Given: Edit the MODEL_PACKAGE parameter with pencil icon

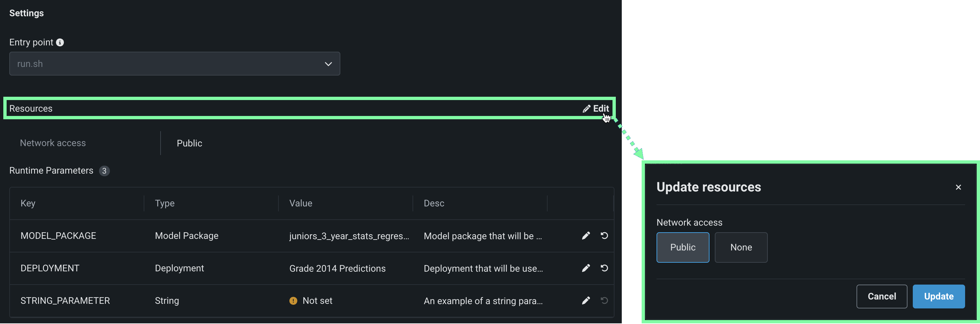Looking at the screenshot, I should pos(586,236).
